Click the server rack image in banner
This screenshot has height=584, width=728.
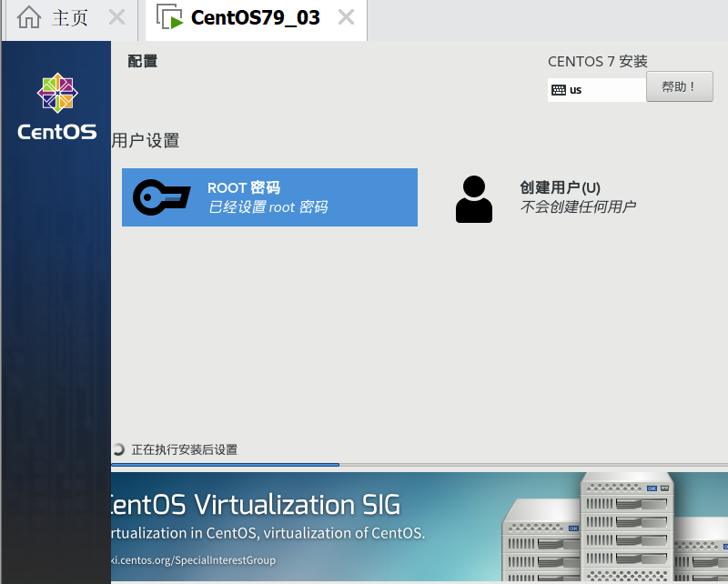tap(615, 527)
